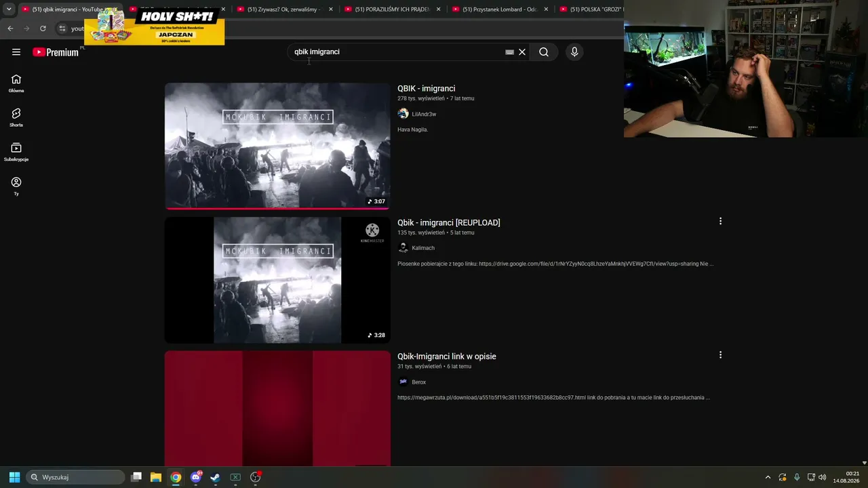This screenshot has height=488, width=868.
Task: Open Berox channel avatar
Action: point(403,382)
